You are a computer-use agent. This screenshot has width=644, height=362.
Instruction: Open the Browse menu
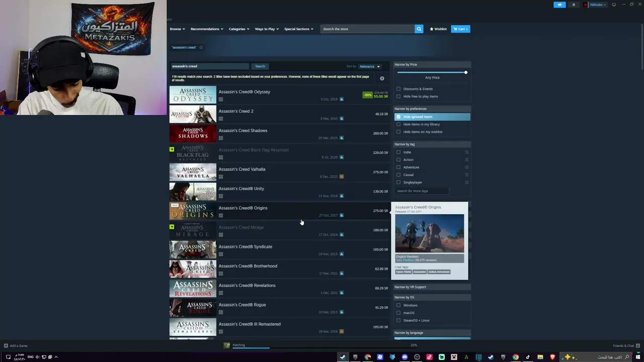(x=177, y=29)
